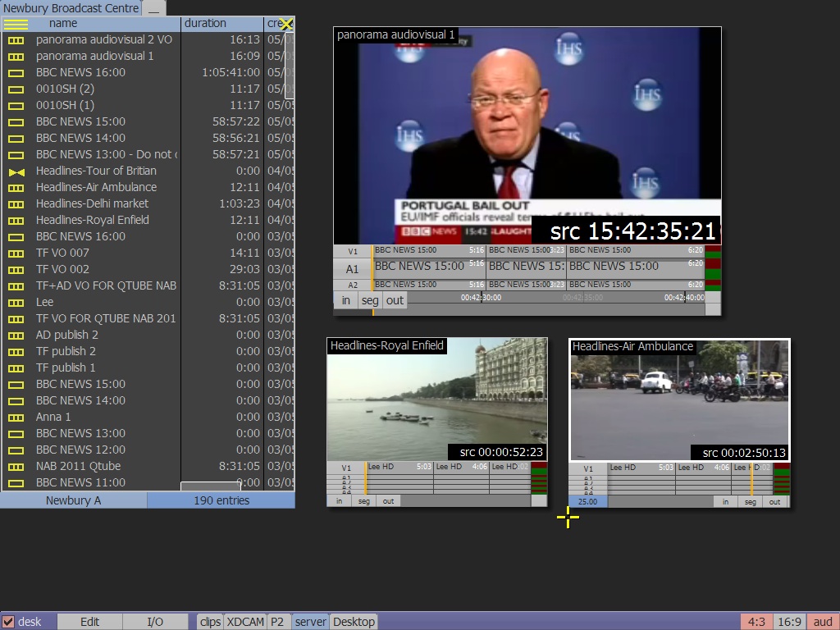The width and height of the screenshot is (840, 630).
Task: Click the 25.00 frame rate field
Action: [587, 502]
